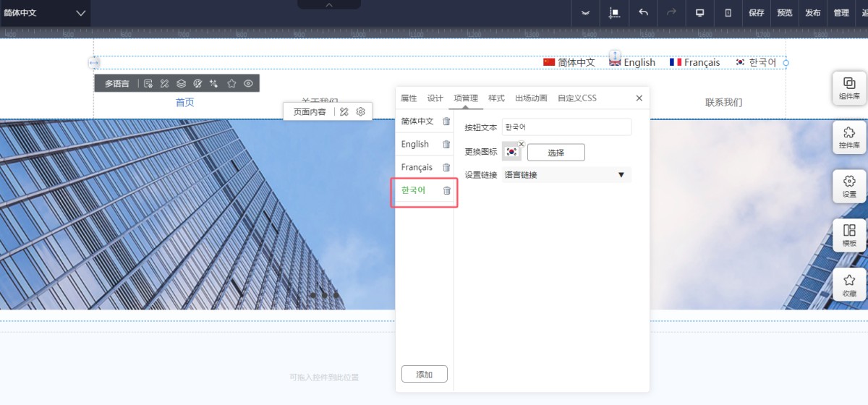Click 预览 in the top bar

(x=785, y=13)
